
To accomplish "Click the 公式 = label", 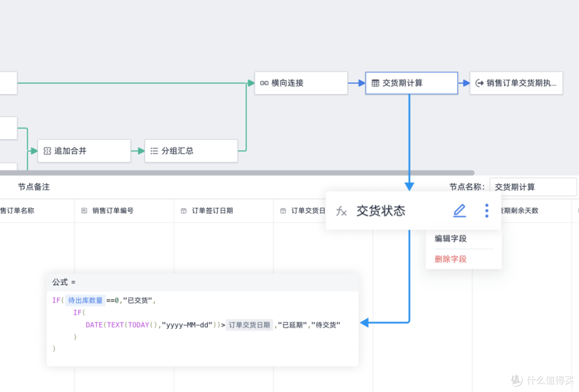I will (x=64, y=282).
